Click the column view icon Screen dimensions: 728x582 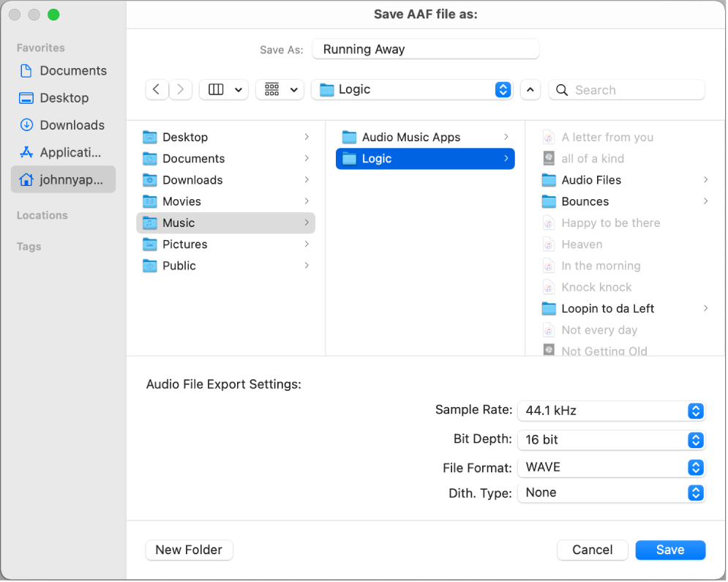(216, 89)
